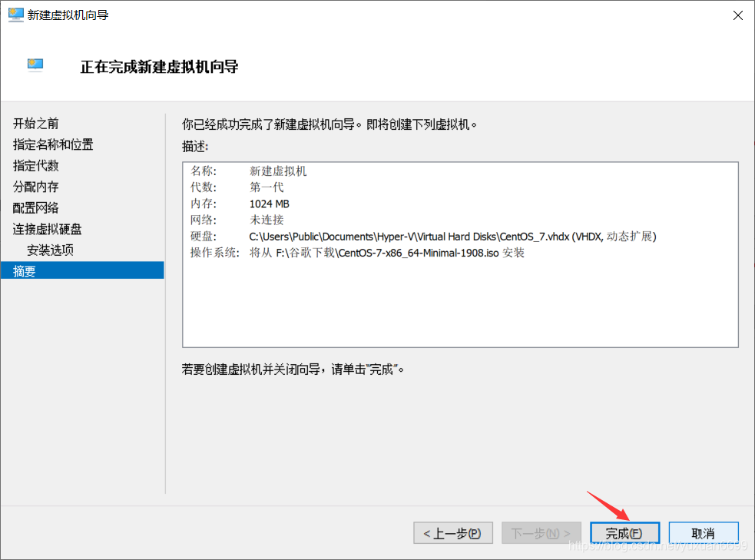Switch to the 分配内存 step

point(35,187)
